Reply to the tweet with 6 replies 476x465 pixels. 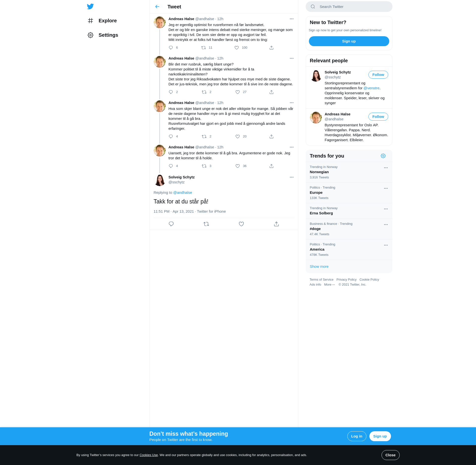pos(171,48)
